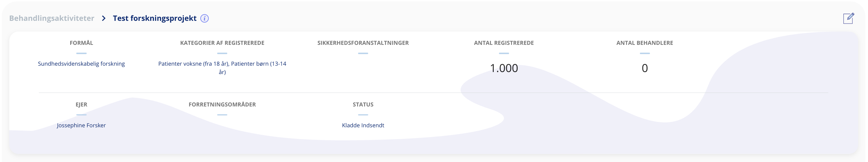
Task: Go back to Behandlingsaktiviteter breadcrumb
Action: (52, 19)
